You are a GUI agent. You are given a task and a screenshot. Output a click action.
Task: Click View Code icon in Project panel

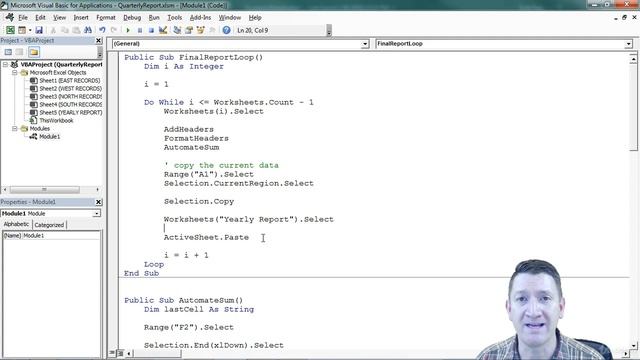[x=8, y=52]
